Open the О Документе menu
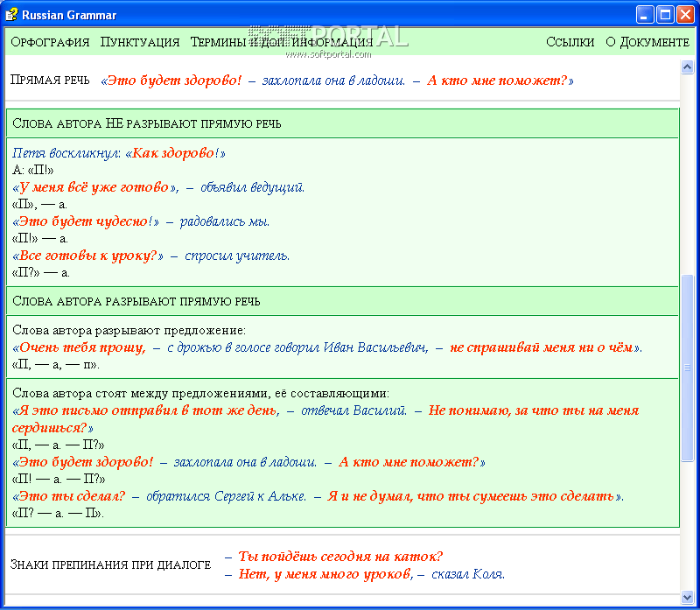 coord(647,42)
